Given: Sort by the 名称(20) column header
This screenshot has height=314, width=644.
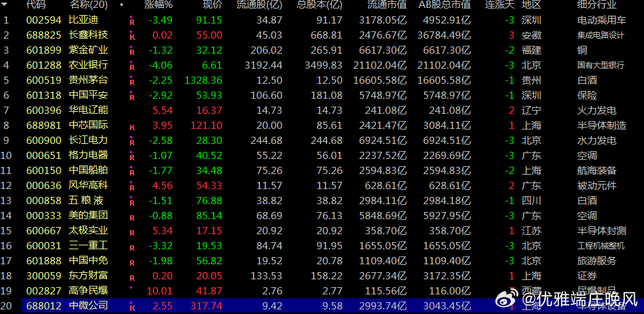Looking at the screenshot, I should pos(88,5).
